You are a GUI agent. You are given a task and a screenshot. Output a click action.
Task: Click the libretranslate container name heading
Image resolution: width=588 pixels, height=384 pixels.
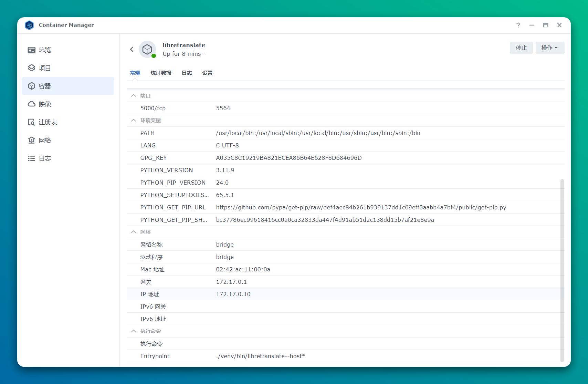coord(184,45)
